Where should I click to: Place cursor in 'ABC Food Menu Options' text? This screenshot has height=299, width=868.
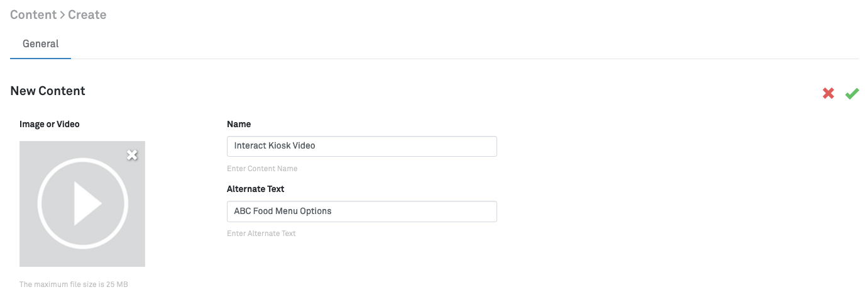(x=282, y=211)
